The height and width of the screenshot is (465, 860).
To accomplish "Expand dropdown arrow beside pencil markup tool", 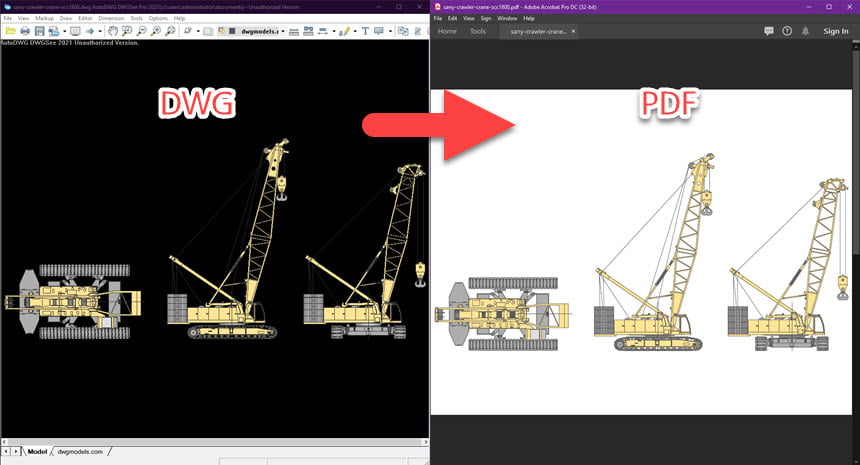I will 355,31.
